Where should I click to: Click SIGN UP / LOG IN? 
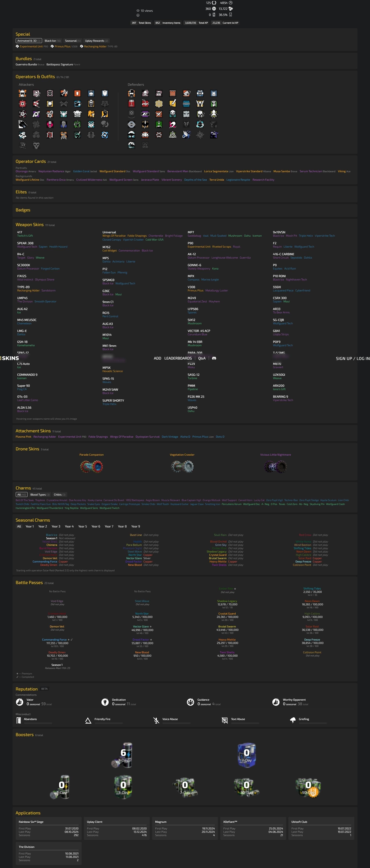(353, 359)
